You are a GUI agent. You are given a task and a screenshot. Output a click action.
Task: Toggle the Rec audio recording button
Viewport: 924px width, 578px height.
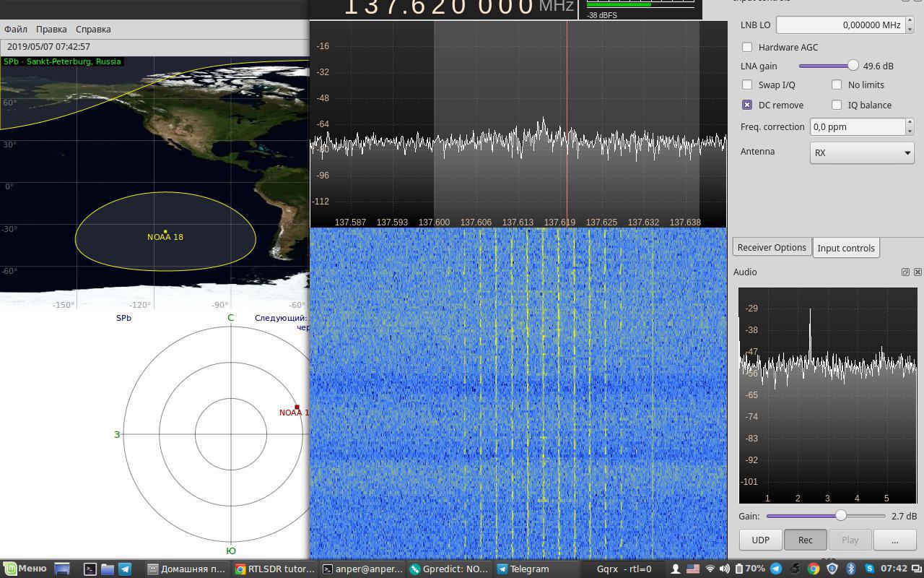[805, 540]
